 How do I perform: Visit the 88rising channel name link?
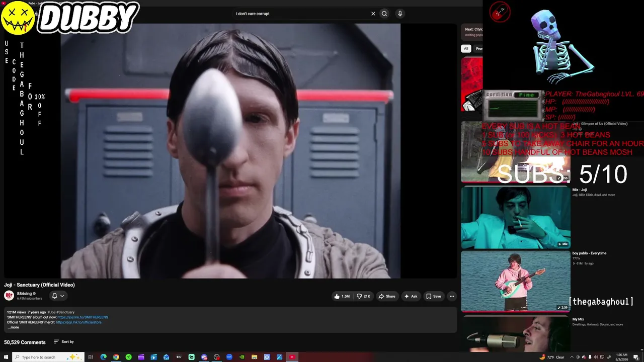point(24,294)
